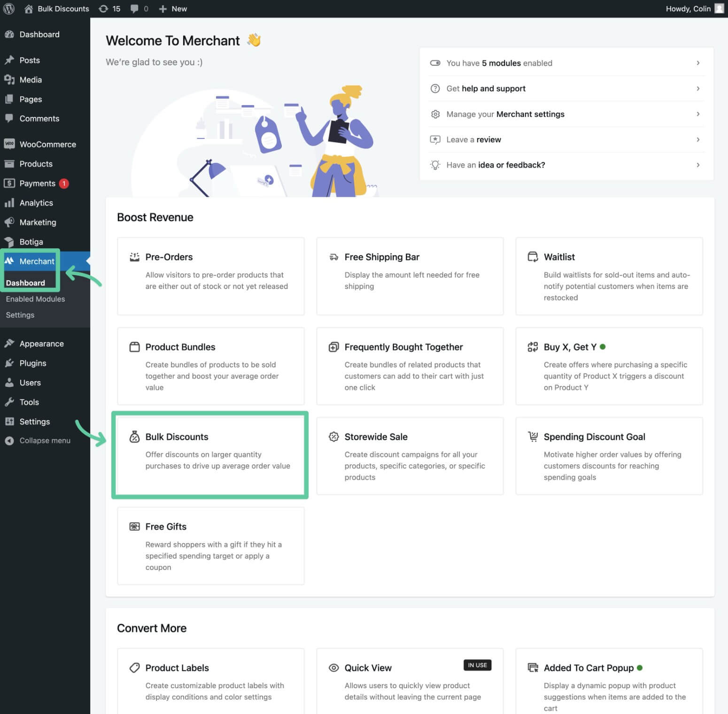The image size is (728, 714).
Task: Click the lightbulb feedback icon
Action: coord(435,165)
